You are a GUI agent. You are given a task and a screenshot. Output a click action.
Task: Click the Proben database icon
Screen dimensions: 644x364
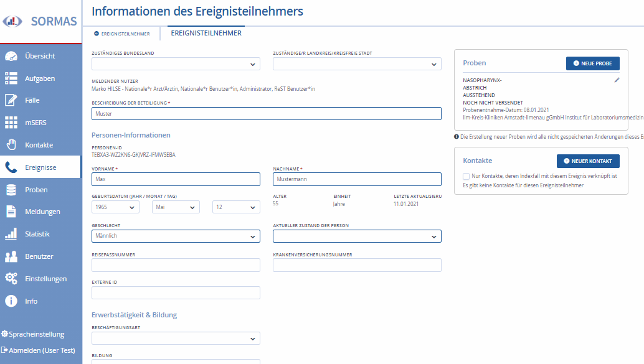(x=11, y=190)
